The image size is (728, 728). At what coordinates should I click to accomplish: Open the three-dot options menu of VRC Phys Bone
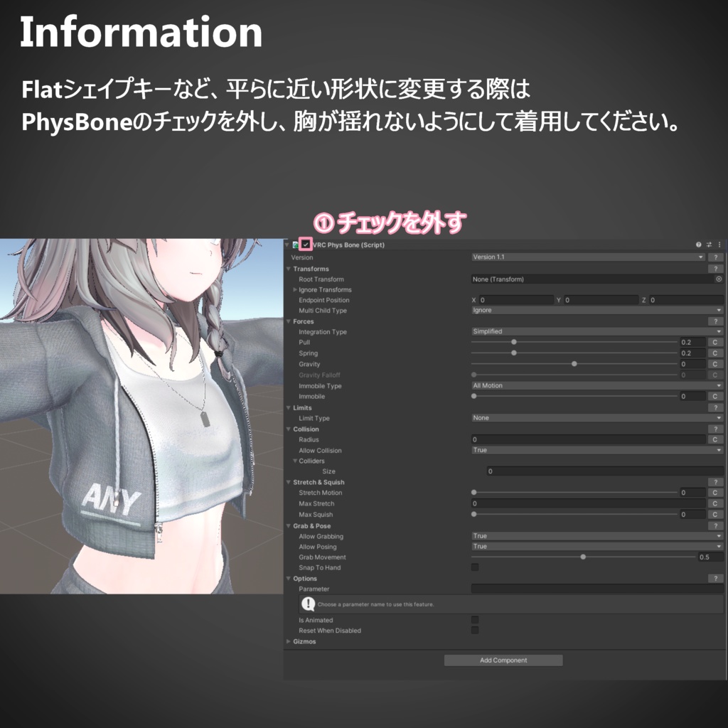(x=719, y=245)
